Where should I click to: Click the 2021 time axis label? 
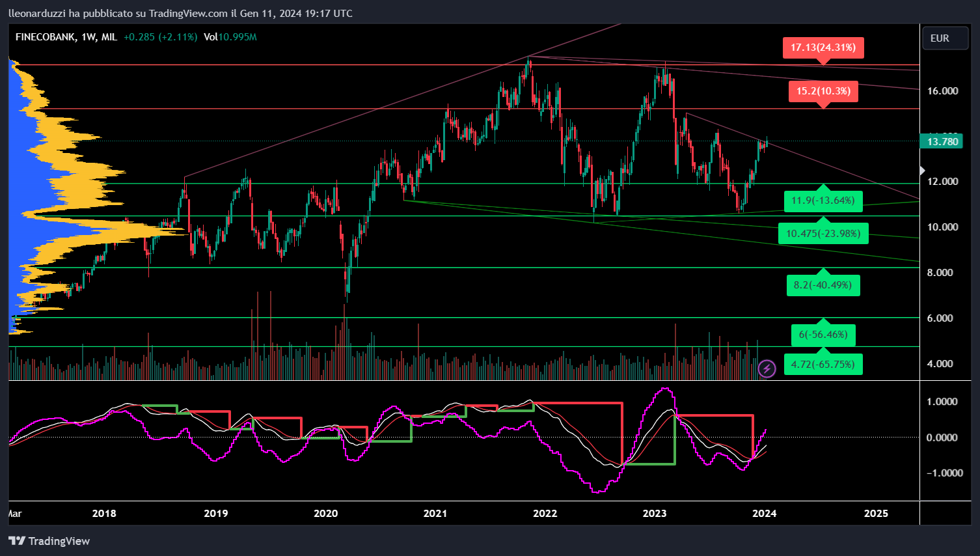[435, 514]
